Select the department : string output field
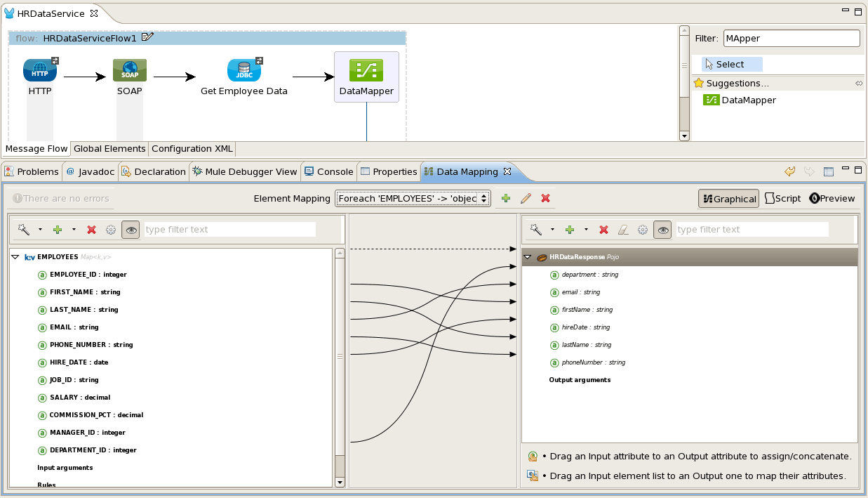 coord(584,275)
